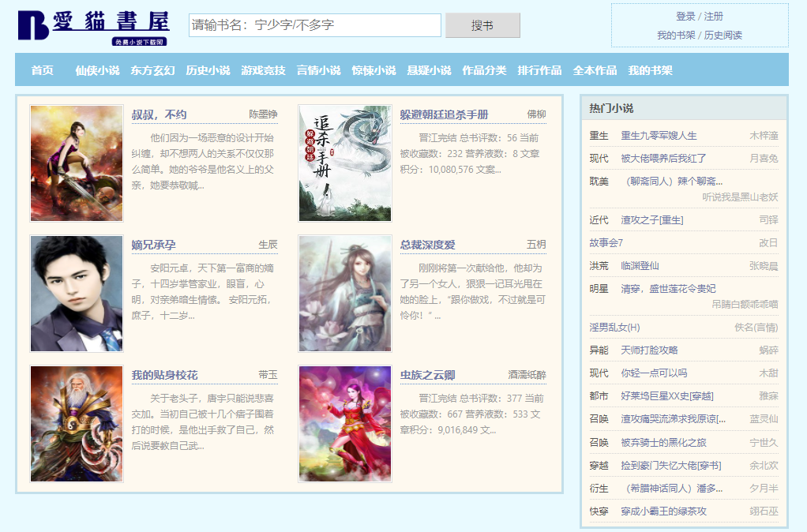Open the 排行作品 rankings page

coord(539,70)
